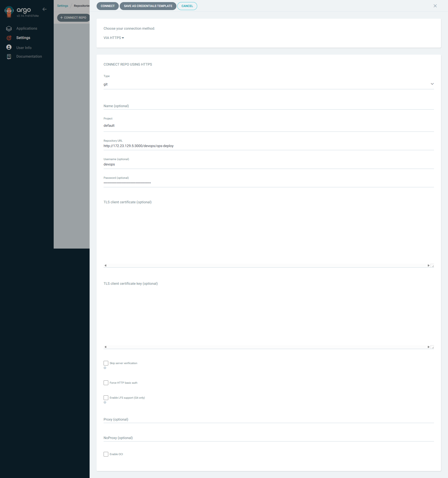The height and width of the screenshot is (478, 448).
Task: Click the Argo octopus logo
Action: [x=9, y=11]
